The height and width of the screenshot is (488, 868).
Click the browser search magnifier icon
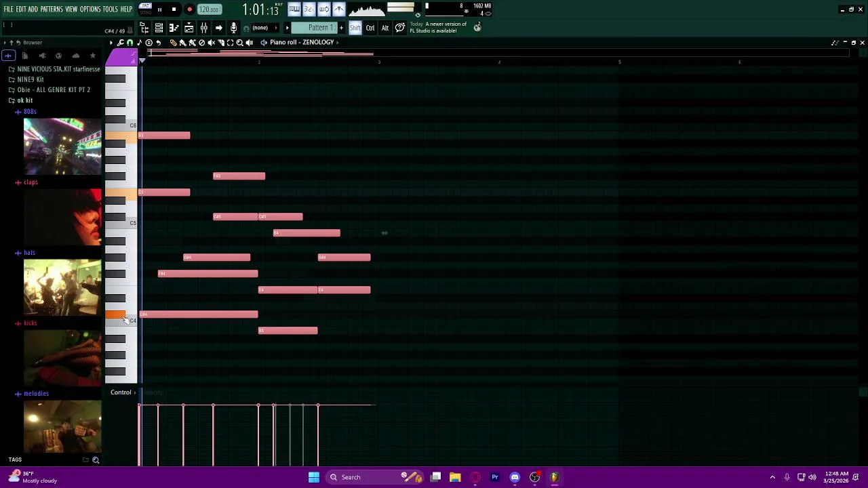pos(96,460)
